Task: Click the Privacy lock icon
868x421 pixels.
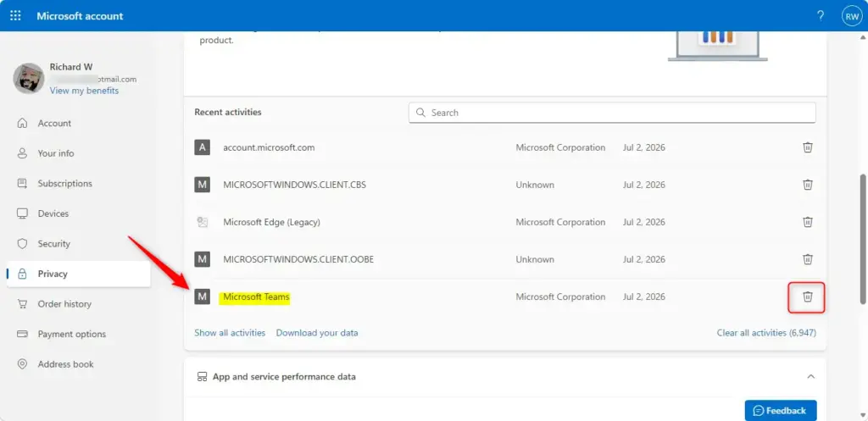Action: [x=22, y=274]
